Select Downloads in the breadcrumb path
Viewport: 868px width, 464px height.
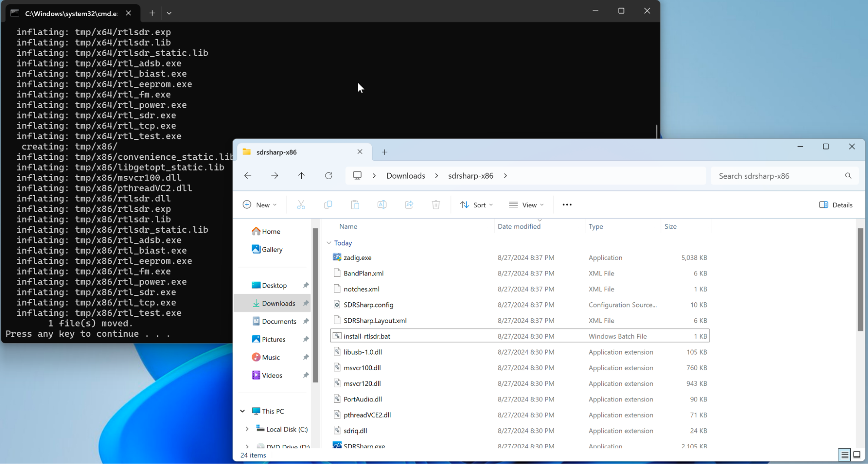point(406,176)
